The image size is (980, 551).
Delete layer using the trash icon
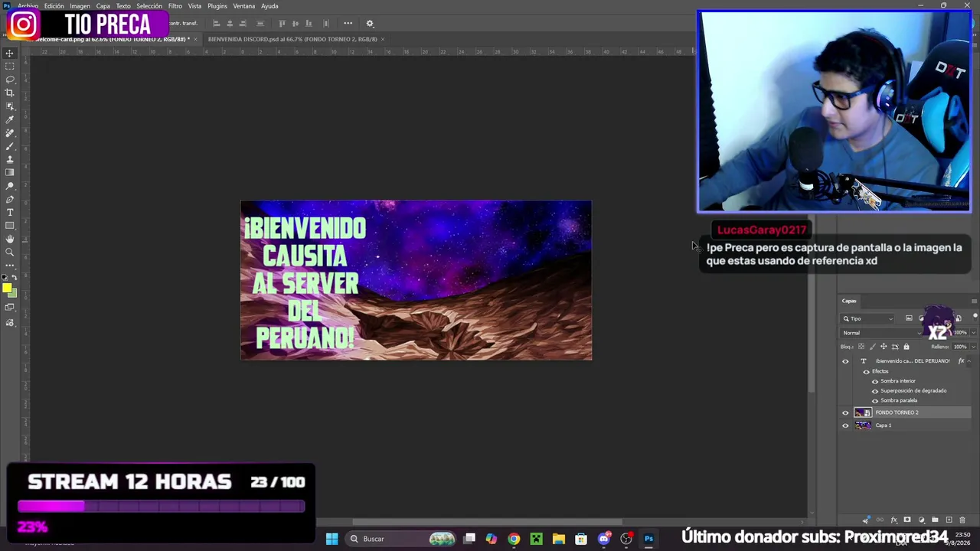(962, 520)
